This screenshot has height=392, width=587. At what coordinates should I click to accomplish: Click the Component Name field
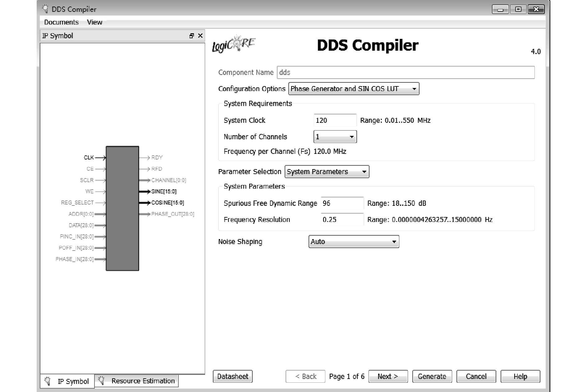click(406, 72)
